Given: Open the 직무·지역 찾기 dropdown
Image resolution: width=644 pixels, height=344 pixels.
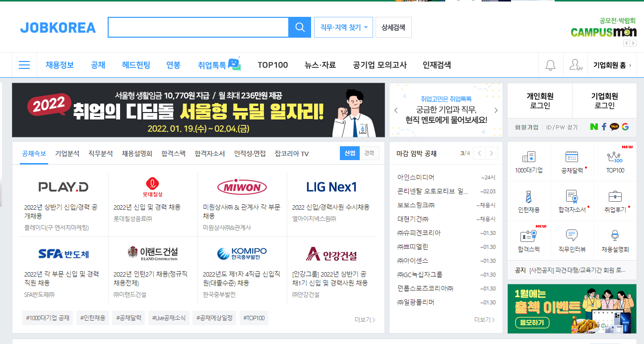Looking at the screenshot, I should [x=342, y=27].
